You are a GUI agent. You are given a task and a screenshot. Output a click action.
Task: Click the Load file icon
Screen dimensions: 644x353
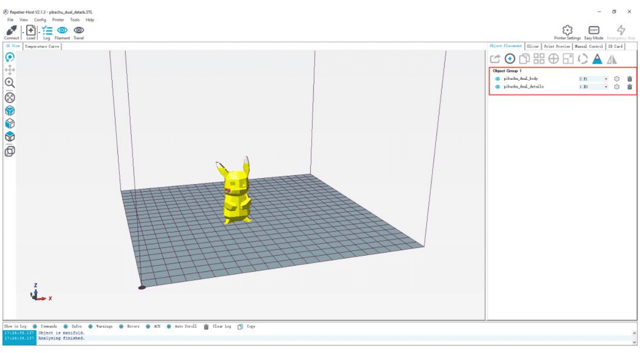31,30
